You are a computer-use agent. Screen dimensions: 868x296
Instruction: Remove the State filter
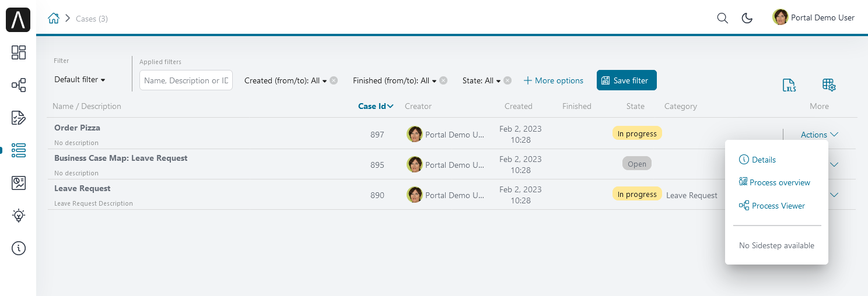point(508,81)
